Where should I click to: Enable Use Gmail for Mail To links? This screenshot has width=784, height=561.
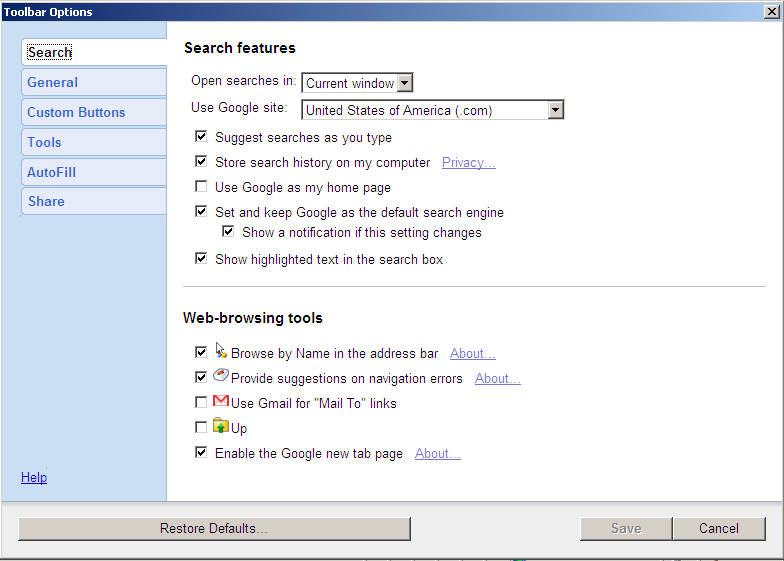click(x=201, y=402)
